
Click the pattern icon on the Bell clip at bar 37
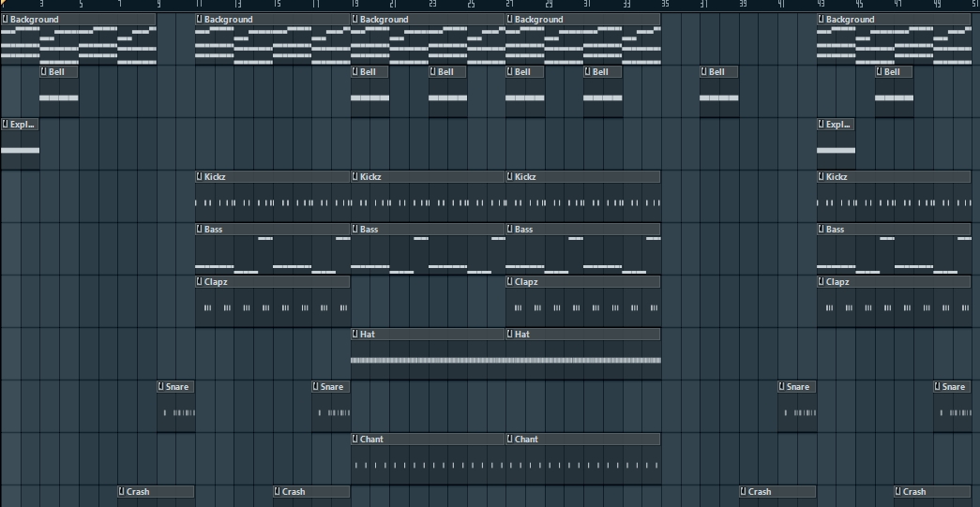coord(704,72)
